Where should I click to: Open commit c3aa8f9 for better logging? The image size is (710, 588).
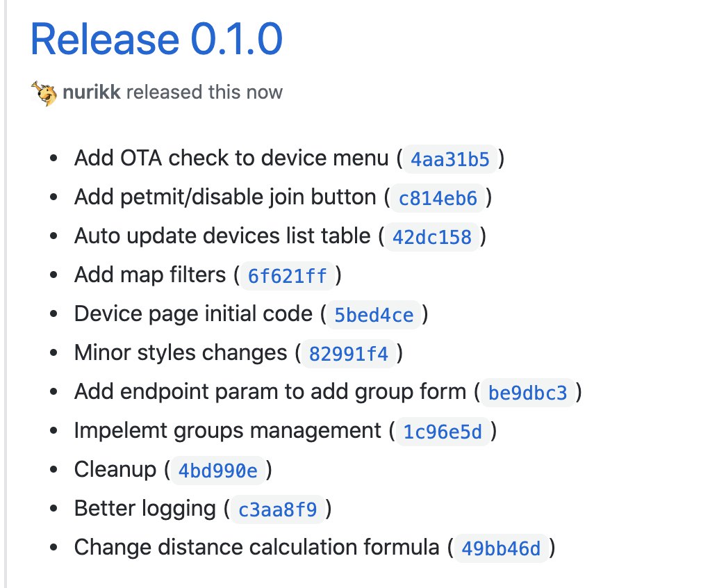[278, 509]
